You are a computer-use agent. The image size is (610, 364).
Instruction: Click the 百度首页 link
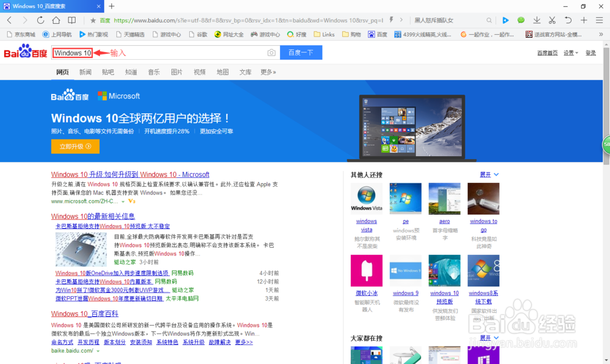click(x=547, y=53)
